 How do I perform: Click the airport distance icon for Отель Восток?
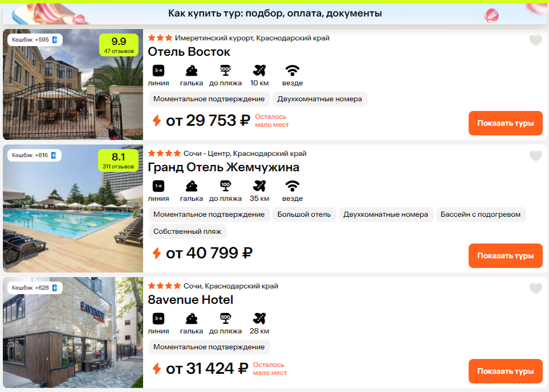click(x=260, y=71)
